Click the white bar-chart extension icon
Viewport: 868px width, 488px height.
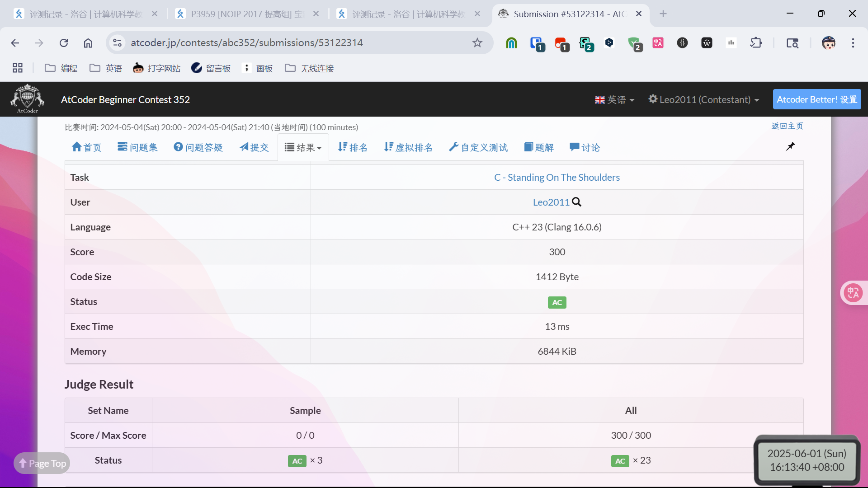point(731,43)
